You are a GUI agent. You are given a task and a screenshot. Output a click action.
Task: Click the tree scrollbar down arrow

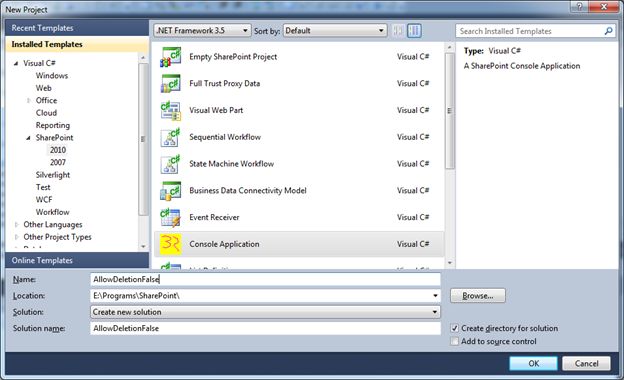coord(143,247)
